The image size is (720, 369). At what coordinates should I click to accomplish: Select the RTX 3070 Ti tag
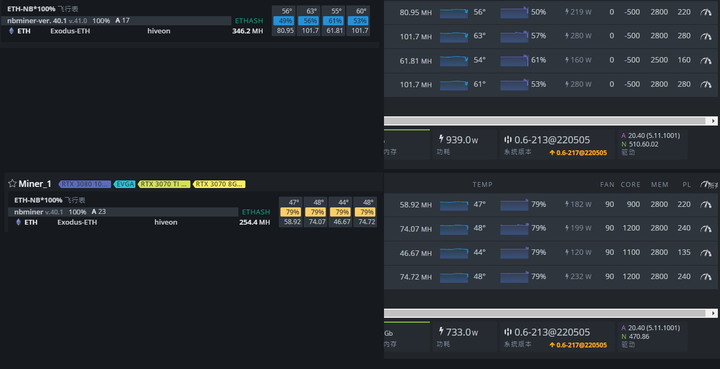[x=164, y=184]
